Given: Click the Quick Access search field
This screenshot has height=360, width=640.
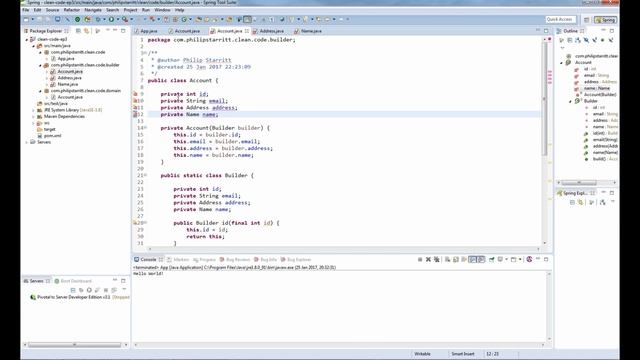Looking at the screenshot, I should pyautogui.click(x=560, y=19).
